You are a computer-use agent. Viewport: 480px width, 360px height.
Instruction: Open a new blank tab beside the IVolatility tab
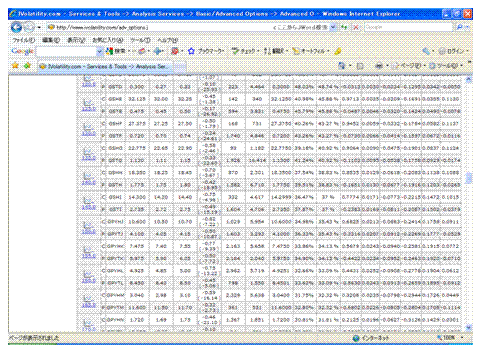click(x=180, y=67)
